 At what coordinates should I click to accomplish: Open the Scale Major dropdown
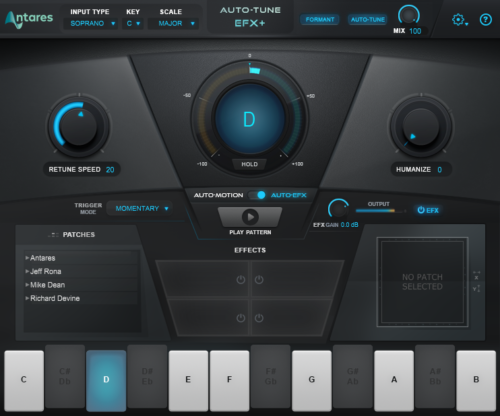[x=174, y=24]
